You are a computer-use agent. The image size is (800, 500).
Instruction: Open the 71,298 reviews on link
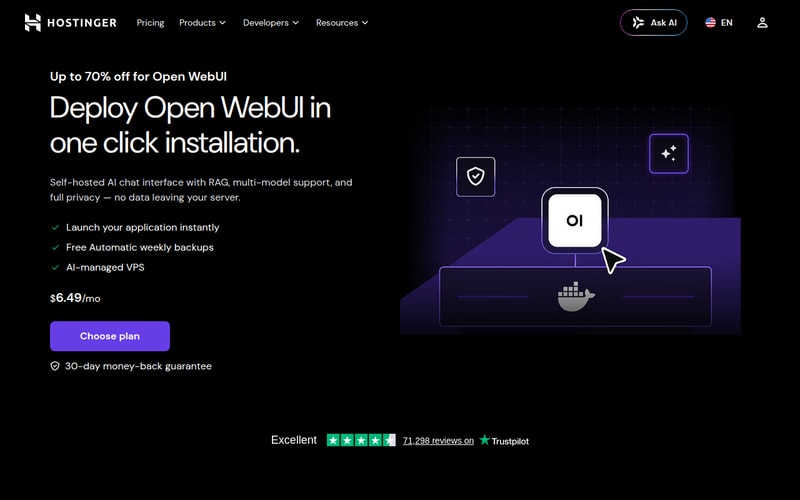point(438,441)
